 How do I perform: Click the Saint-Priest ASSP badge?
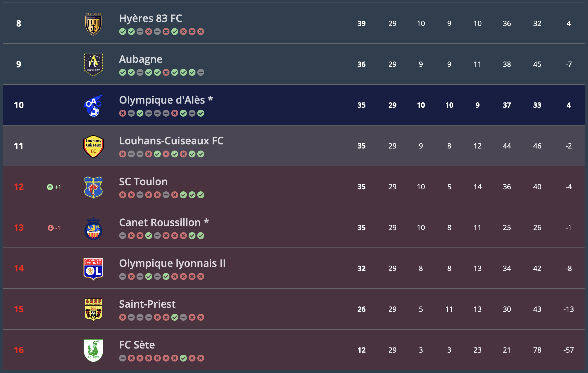pyautogui.click(x=93, y=309)
